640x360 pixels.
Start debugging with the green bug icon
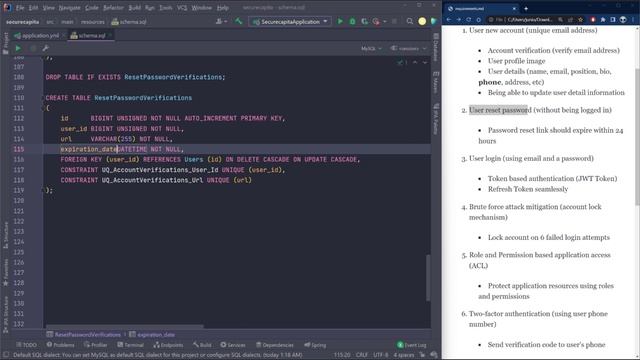(352, 21)
